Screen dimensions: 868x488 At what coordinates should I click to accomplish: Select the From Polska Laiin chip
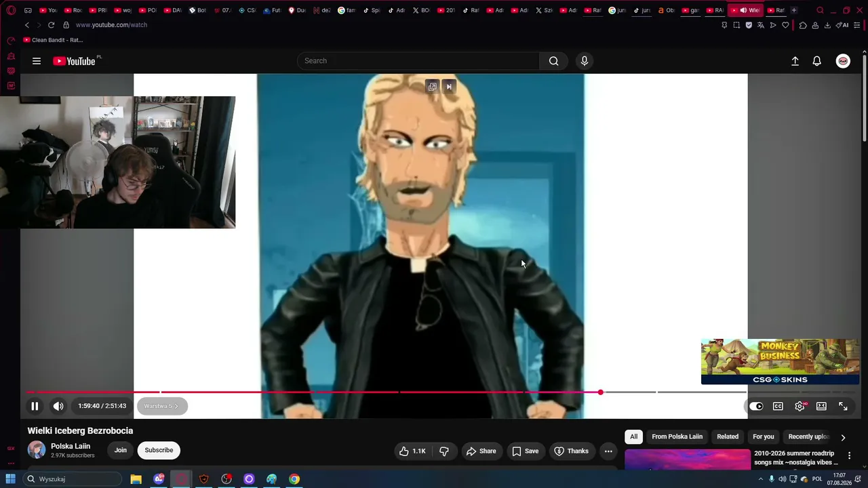click(677, 436)
